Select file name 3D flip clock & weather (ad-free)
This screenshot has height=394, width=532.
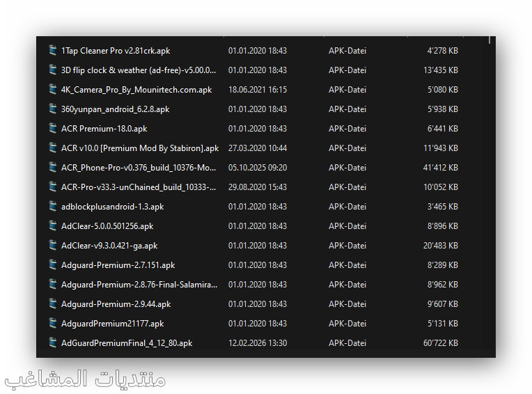[139, 70]
